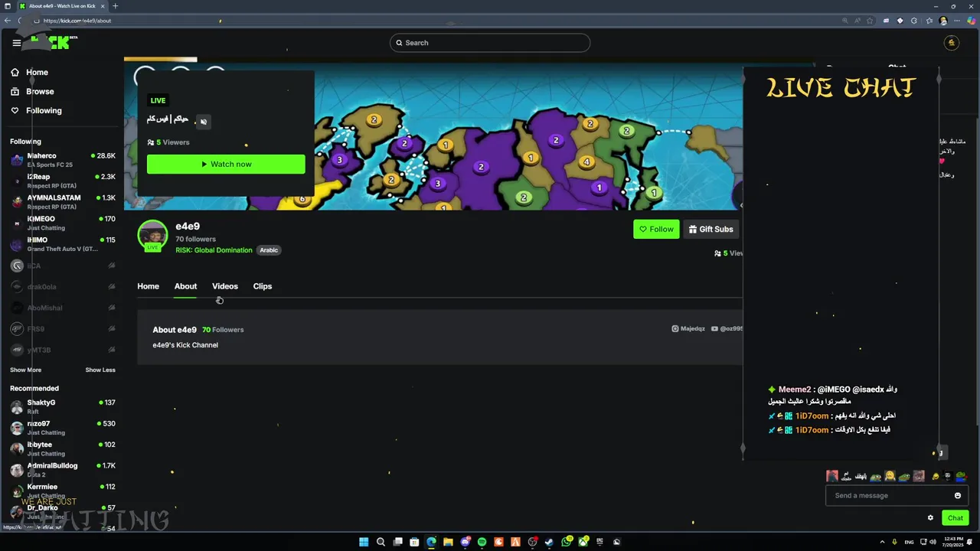
Task: Open the browser tab actions menu
Action: (x=8, y=6)
